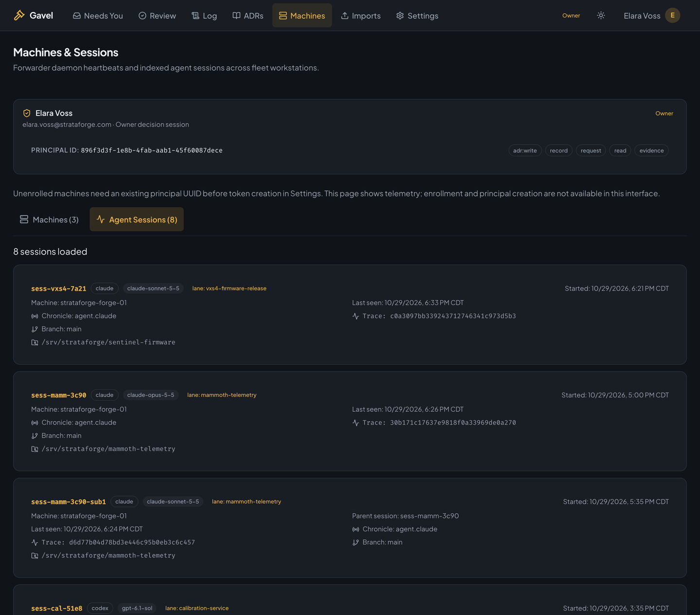Image resolution: width=700 pixels, height=615 pixels.
Task: Open Settings from the top nav
Action: [x=417, y=16]
